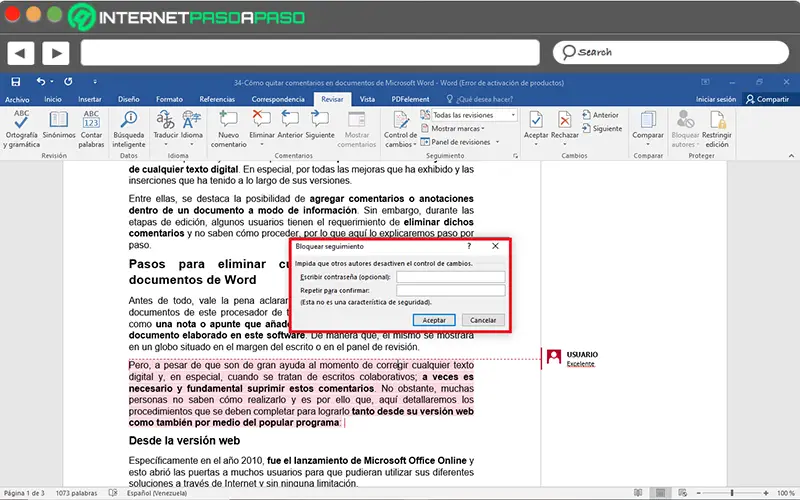Open the Quick Access Toolbar customize arrow
The image size is (800, 500).
(95, 82)
